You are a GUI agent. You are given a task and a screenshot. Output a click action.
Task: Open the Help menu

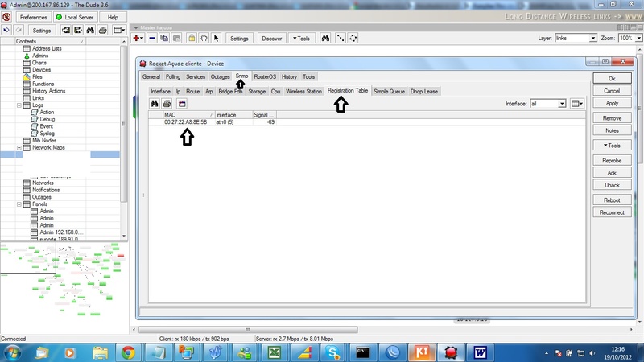point(113,17)
